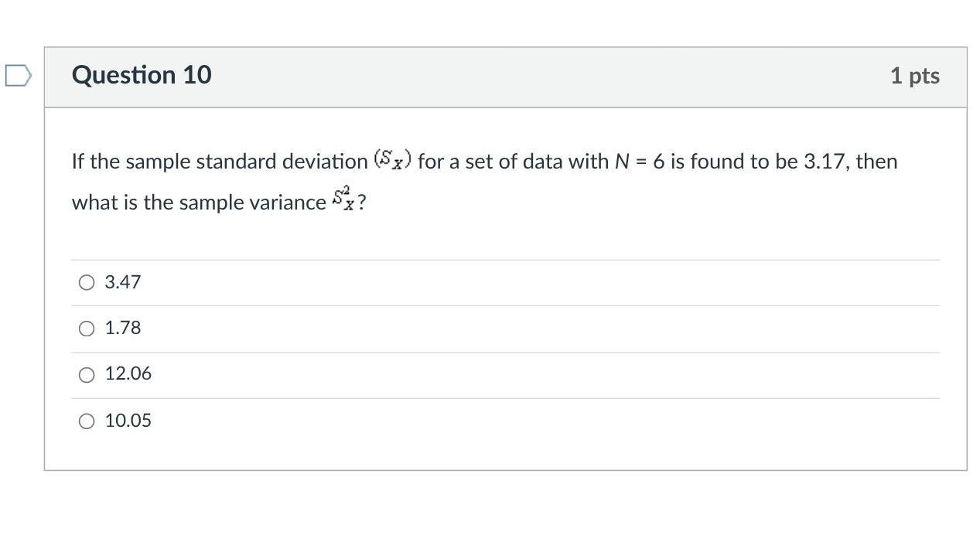Click the radio button beside 3.47
This screenshot has width=980, height=542.
point(87,282)
